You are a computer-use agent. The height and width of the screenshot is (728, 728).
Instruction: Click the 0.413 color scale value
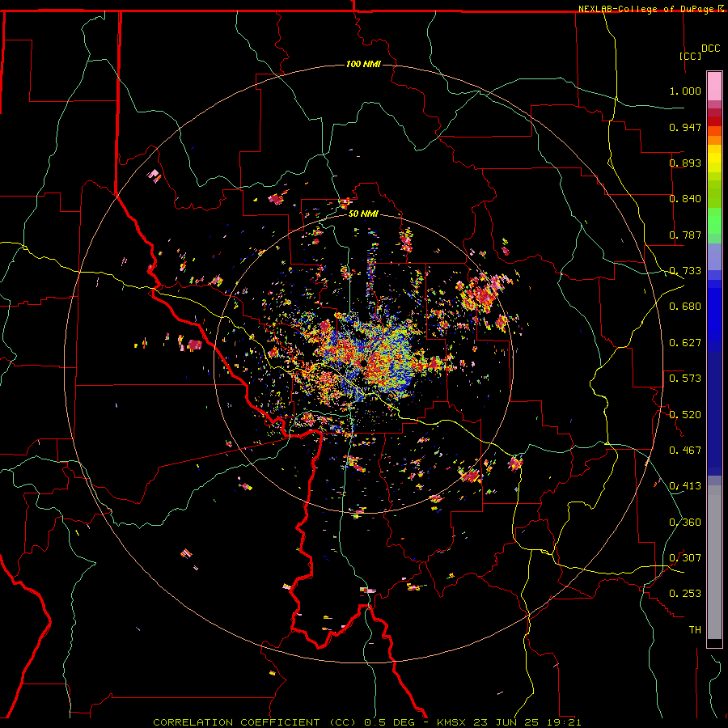pyautogui.click(x=685, y=486)
